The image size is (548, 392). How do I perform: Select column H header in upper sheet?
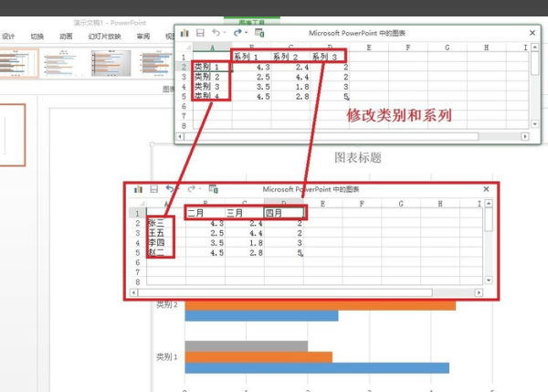click(487, 48)
